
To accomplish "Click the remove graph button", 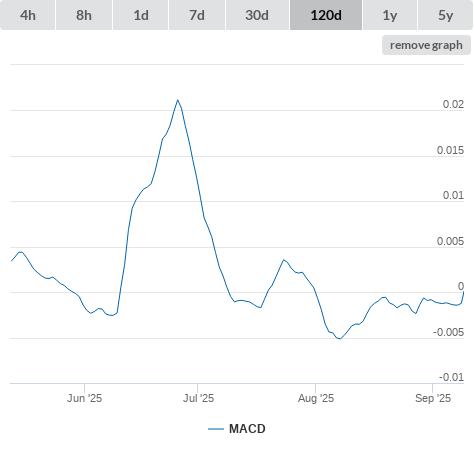I will point(426,45).
